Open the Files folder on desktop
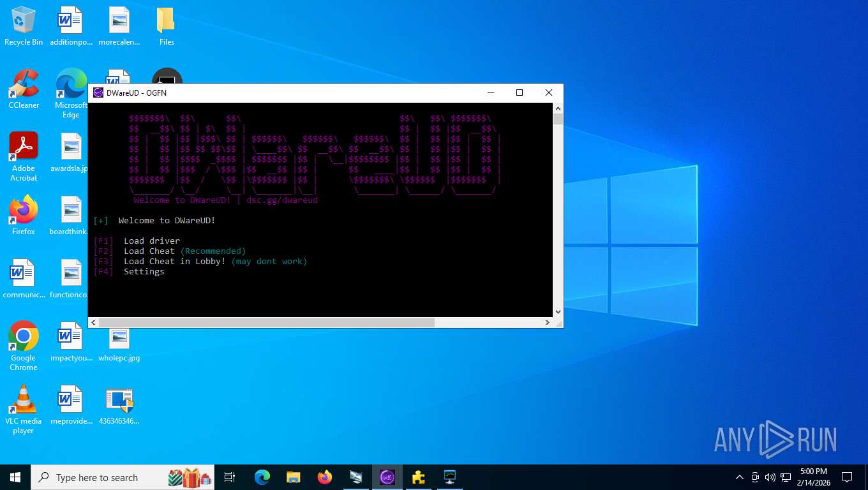The image size is (868, 490). [167, 27]
